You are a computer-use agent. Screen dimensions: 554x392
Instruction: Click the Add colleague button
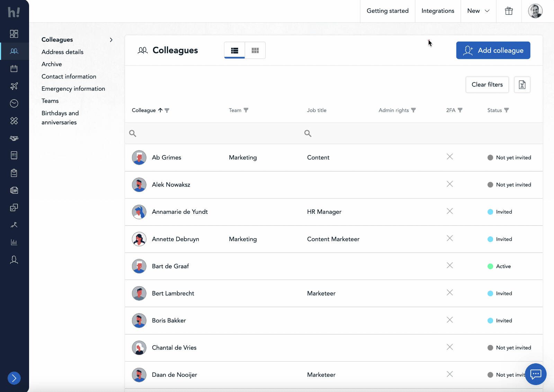493,51
